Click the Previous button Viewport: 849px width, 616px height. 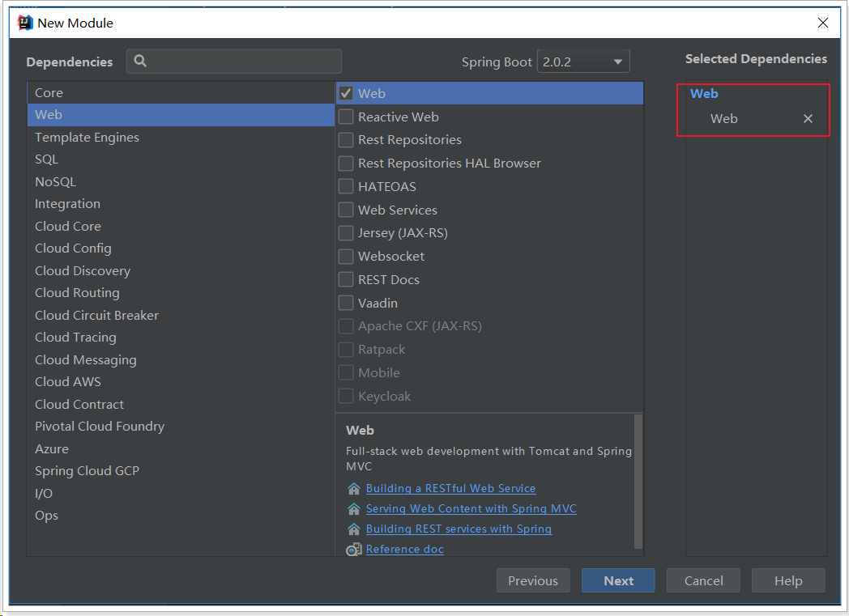pyautogui.click(x=533, y=581)
